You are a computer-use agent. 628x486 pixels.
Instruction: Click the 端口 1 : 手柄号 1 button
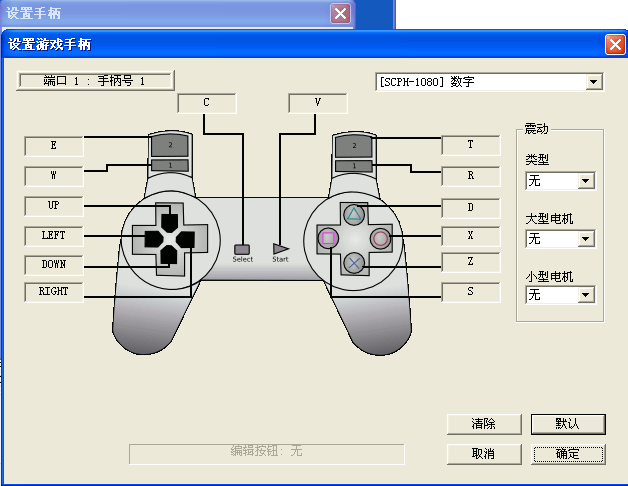pyautogui.click(x=95, y=81)
